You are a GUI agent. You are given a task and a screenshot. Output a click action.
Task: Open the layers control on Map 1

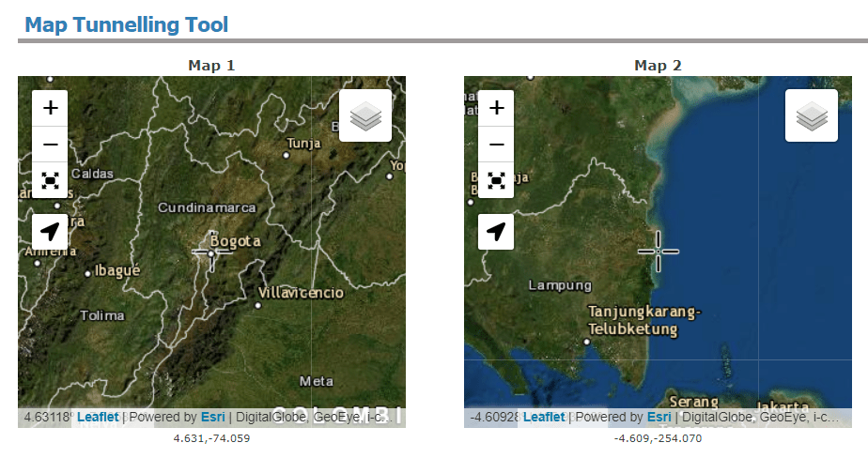pos(364,116)
